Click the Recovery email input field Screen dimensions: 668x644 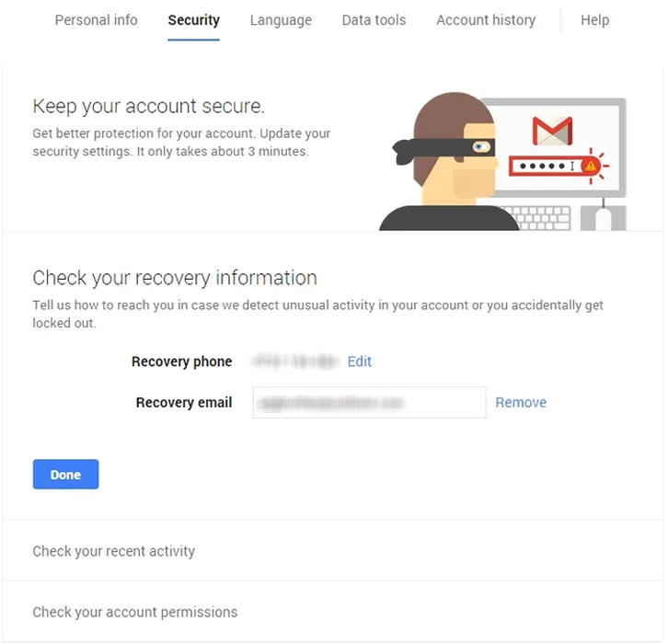369,403
